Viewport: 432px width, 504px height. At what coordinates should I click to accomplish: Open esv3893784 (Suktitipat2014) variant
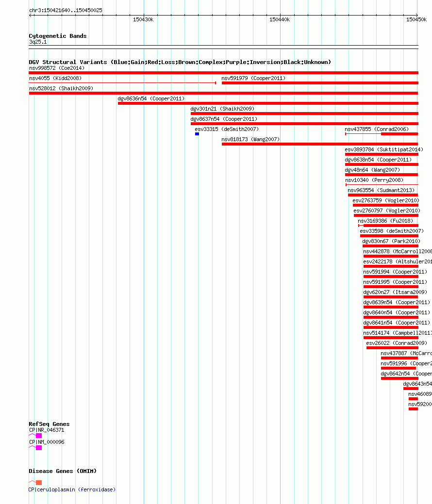tap(384, 149)
